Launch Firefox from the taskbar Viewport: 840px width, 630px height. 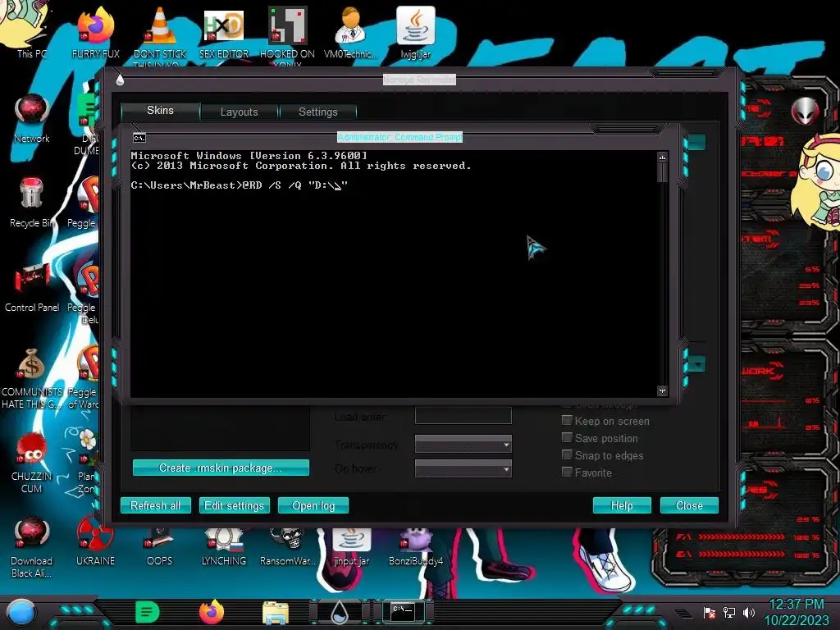(x=212, y=612)
